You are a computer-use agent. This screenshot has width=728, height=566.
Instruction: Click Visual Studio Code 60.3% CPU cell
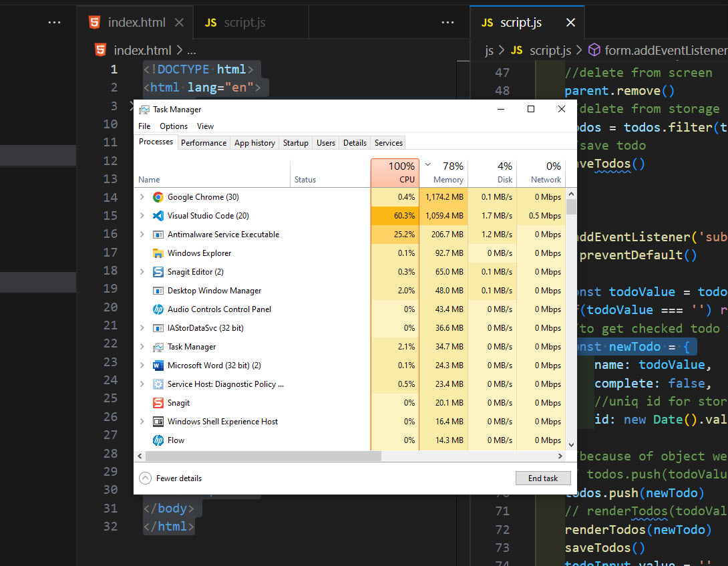tap(395, 216)
